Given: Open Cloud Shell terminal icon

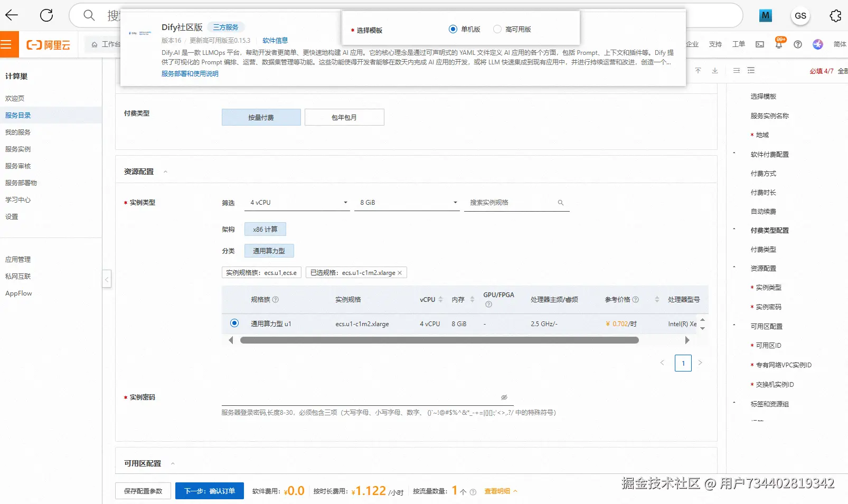Looking at the screenshot, I should click(760, 44).
